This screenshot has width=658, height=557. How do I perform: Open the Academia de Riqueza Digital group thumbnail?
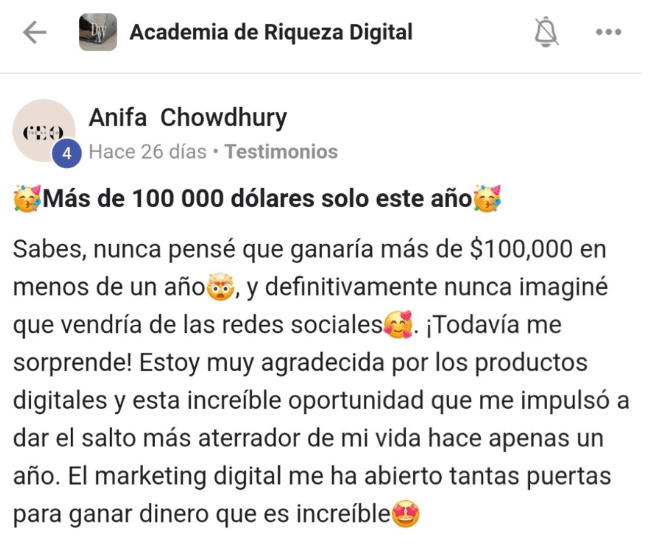point(98,32)
